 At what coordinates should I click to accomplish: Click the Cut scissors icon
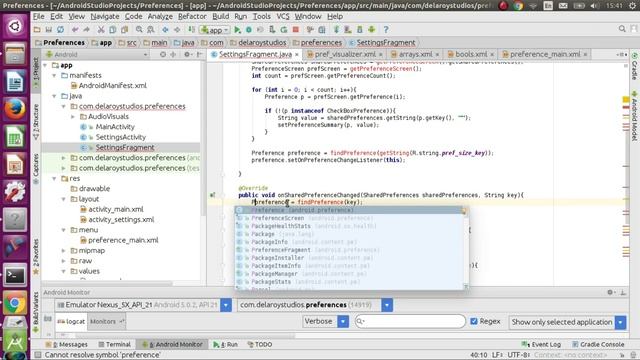(101, 29)
